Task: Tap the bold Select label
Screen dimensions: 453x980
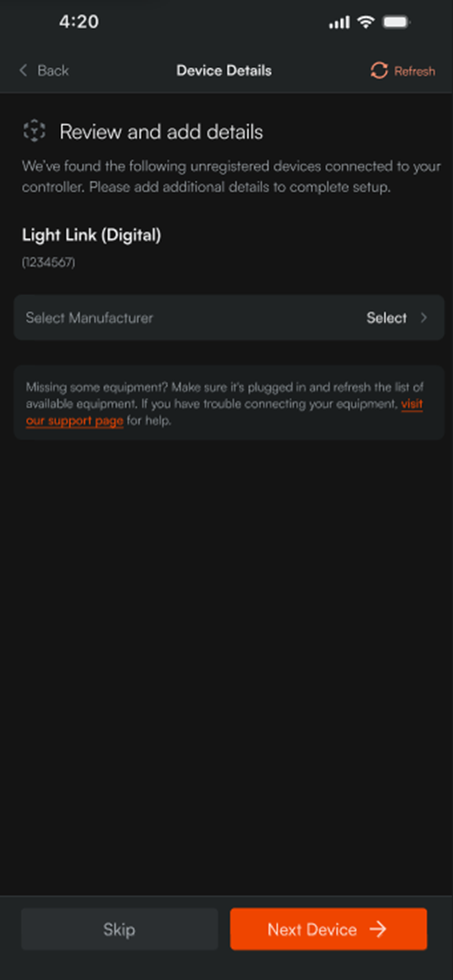Action: (387, 318)
